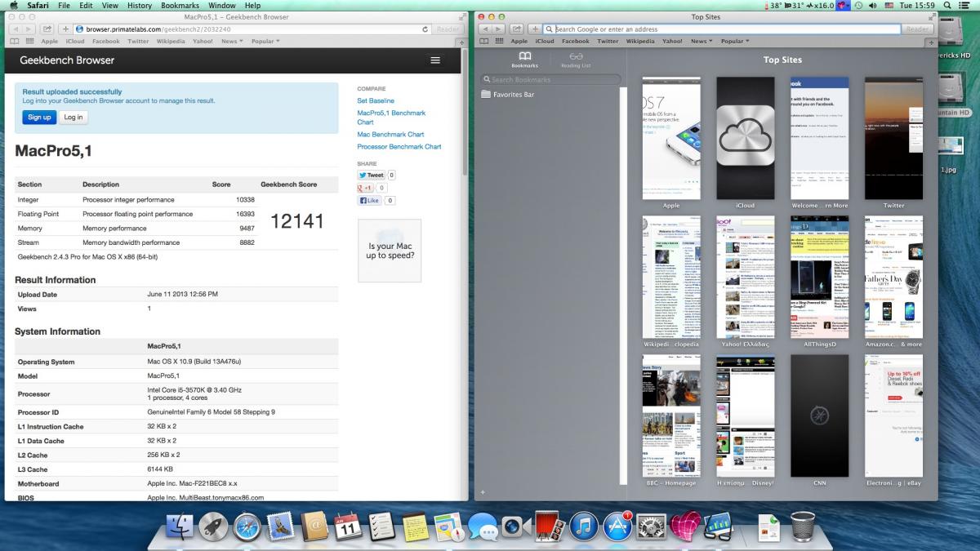980x551 pixels.
Task: Reload the Geekbench results page
Action: click(x=425, y=29)
